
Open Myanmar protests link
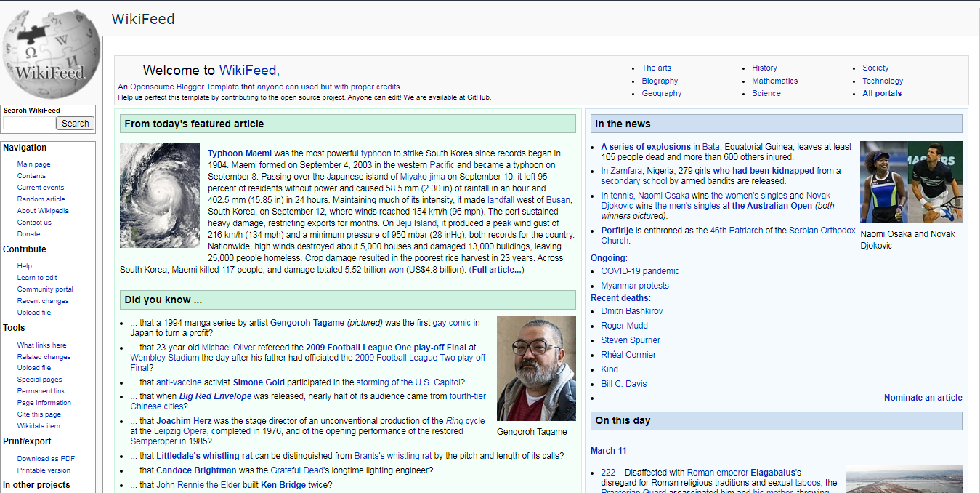coord(635,286)
